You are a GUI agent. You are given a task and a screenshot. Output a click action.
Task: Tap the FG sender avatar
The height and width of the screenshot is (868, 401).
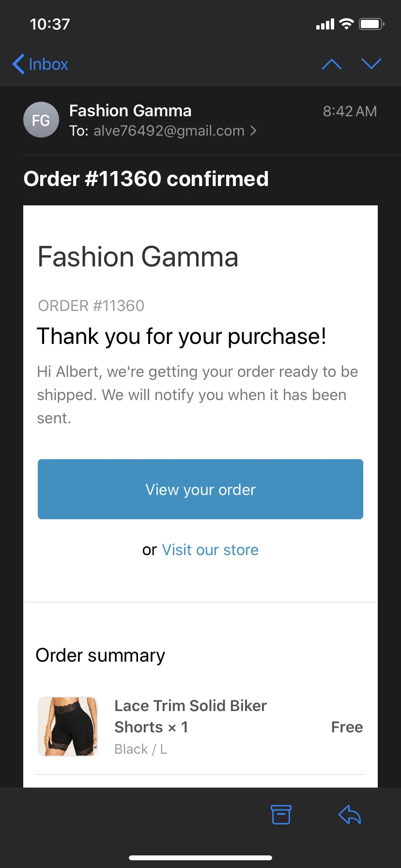41,120
